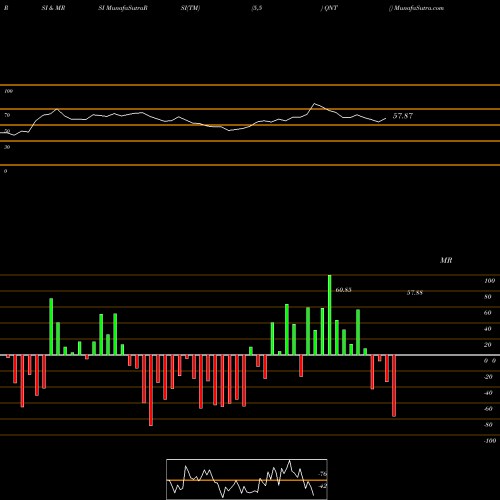Viewport: 500px width, 500px height.
Task: Click the zero baseline label on MRSI axis
Action: (x=490, y=361)
